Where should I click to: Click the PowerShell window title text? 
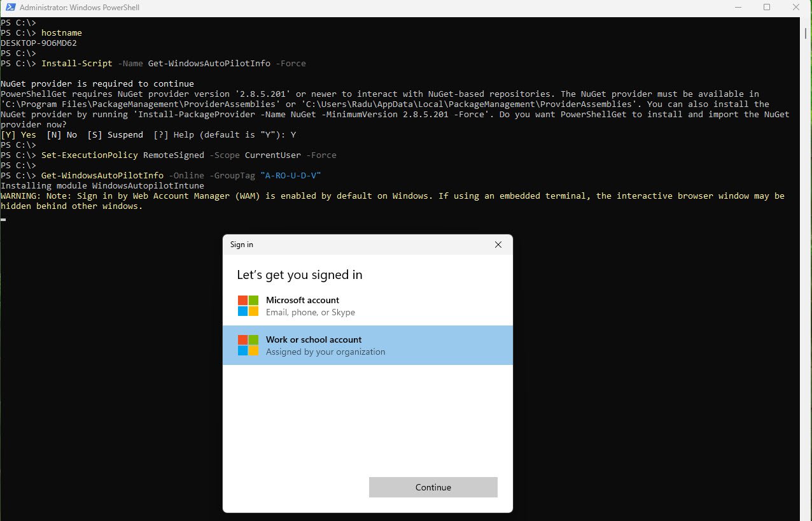click(80, 8)
